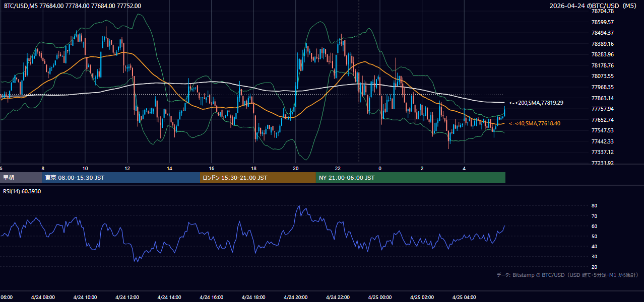The width and height of the screenshot is (644, 302).
Task: Click the RSI(14) 60.3930 indicator label
Action: pyautogui.click(x=22, y=191)
